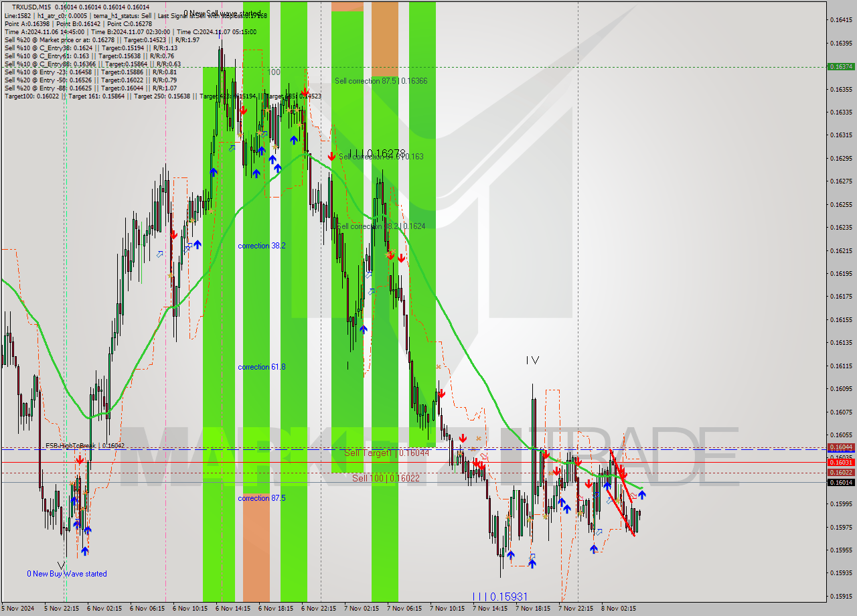Click the '0 New Sell wave started' label
The height and width of the screenshot is (616, 857).
pos(223,13)
